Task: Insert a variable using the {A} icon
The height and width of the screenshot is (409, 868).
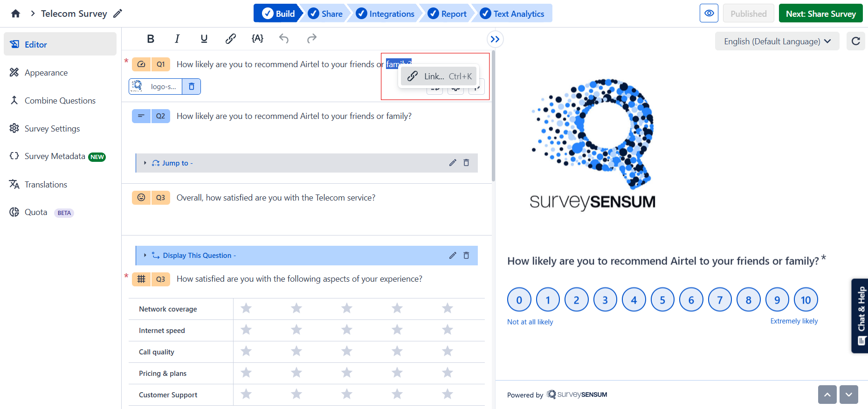Action: coord(257,39)
